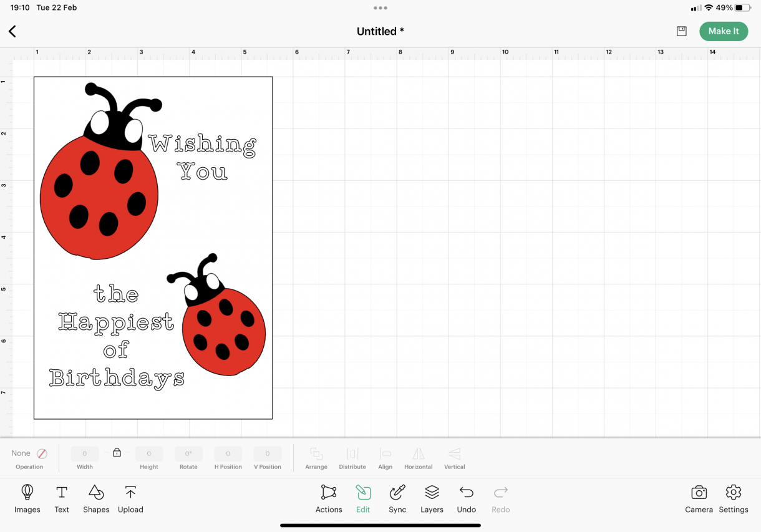This screenshot has width=761, height=532.
Task: Select the Text tool
Action: 62,499
